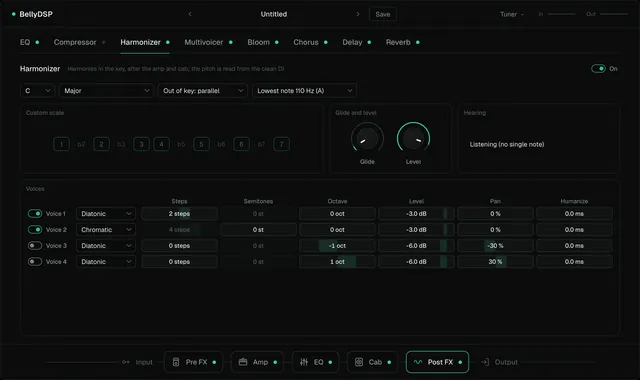Viewport: 640px width, 380px height.
Task: Click the Save preset button
Action: pyautogui.click(x=382, y=14)
